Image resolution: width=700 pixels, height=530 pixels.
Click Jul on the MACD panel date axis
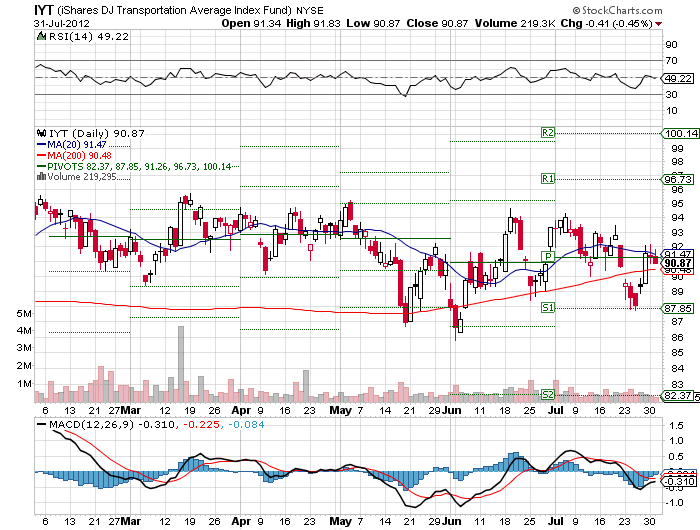(x=556, y=521)
